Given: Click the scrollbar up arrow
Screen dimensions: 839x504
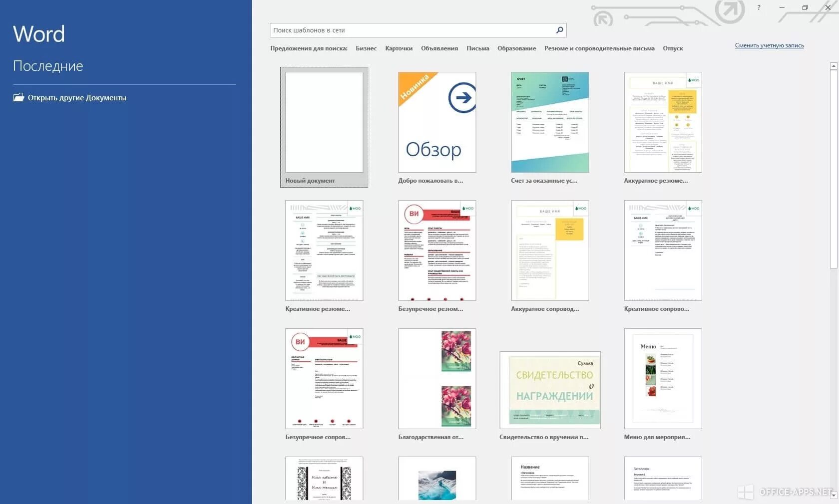Looking at the screenshot, I should [x=833, y=66].
